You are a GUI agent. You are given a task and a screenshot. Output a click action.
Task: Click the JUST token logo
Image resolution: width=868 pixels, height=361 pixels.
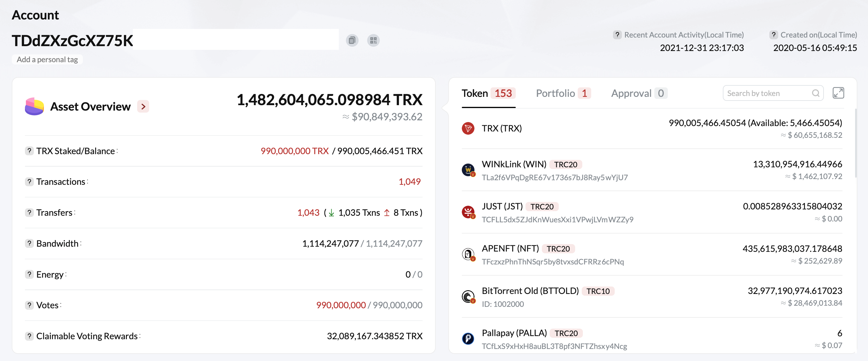pos(468,212)
